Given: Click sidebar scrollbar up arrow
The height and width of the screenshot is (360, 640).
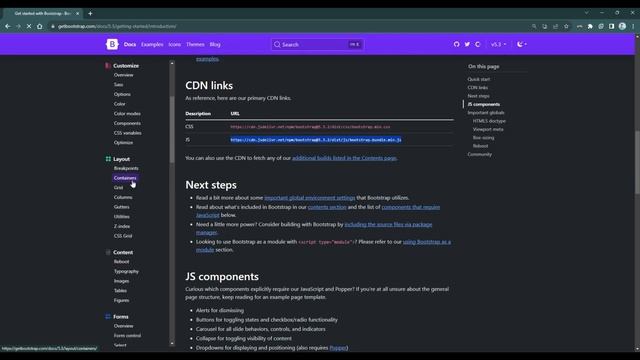Looking at the screenshot, I should pos(172,63).
